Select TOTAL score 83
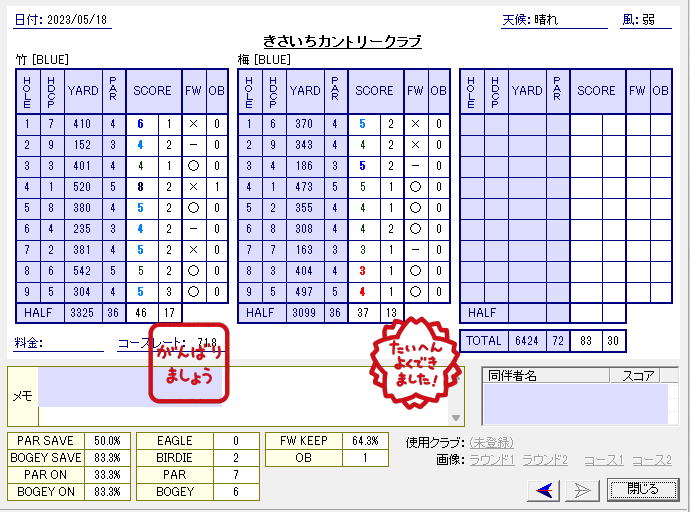This screenshot has width=690, height=512. [x=586, y=341]
